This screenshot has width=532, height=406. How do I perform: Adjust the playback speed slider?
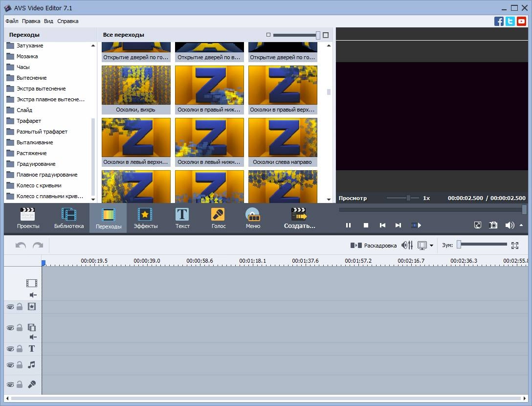(x=403, y=198)
